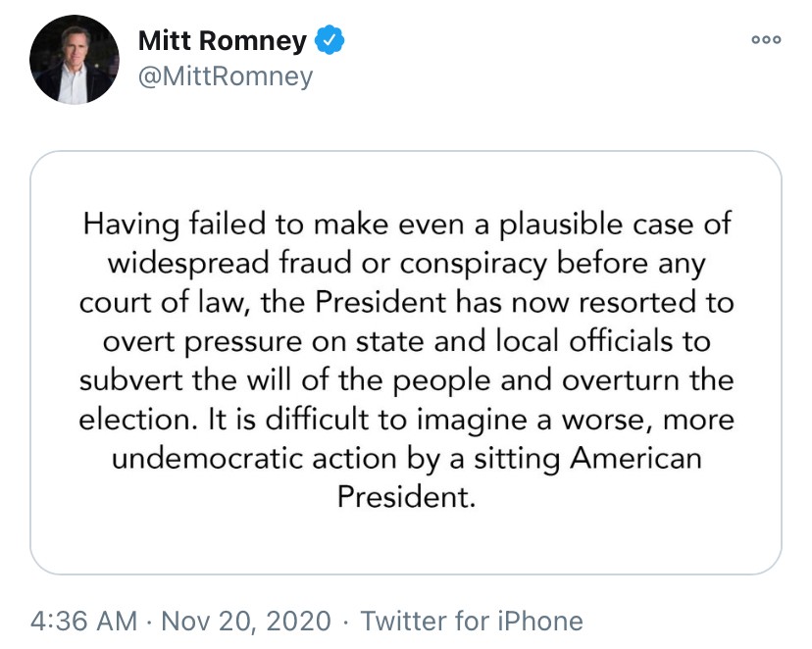This screenshot has height=649, width=812.
Task: Click the final word "President." in the statement
Action: 406,497
